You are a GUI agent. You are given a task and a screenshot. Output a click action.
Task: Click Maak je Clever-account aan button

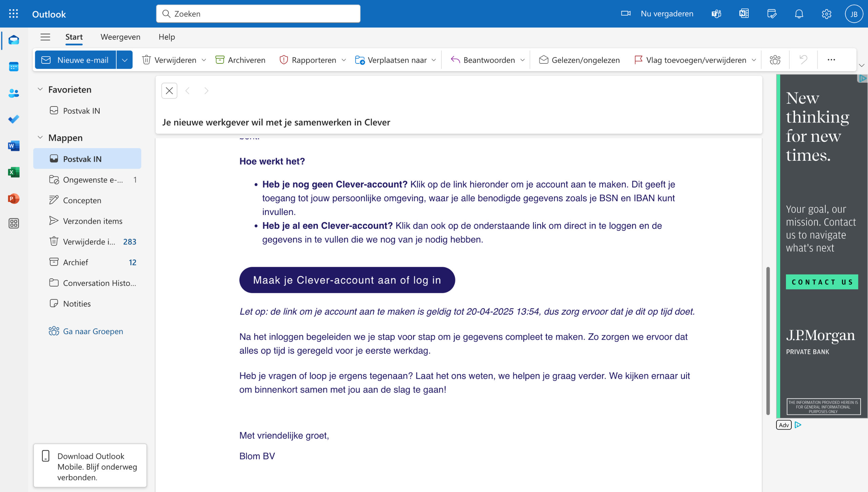[347, 280]
